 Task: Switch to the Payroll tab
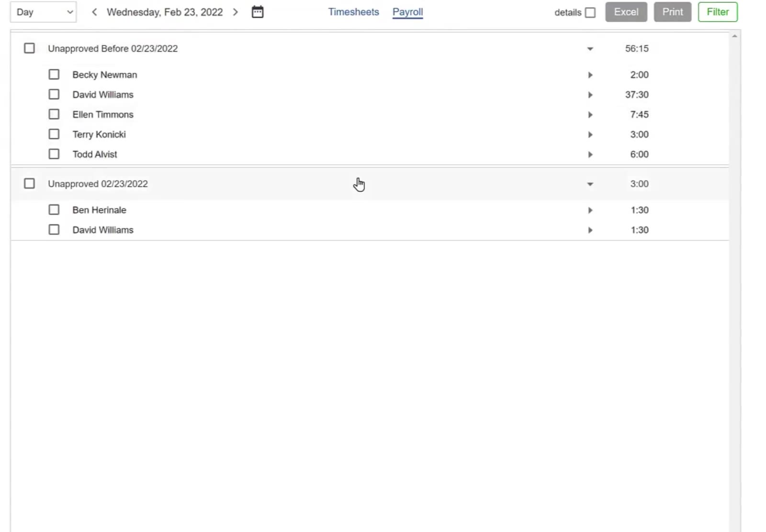[x=408, y=12]
